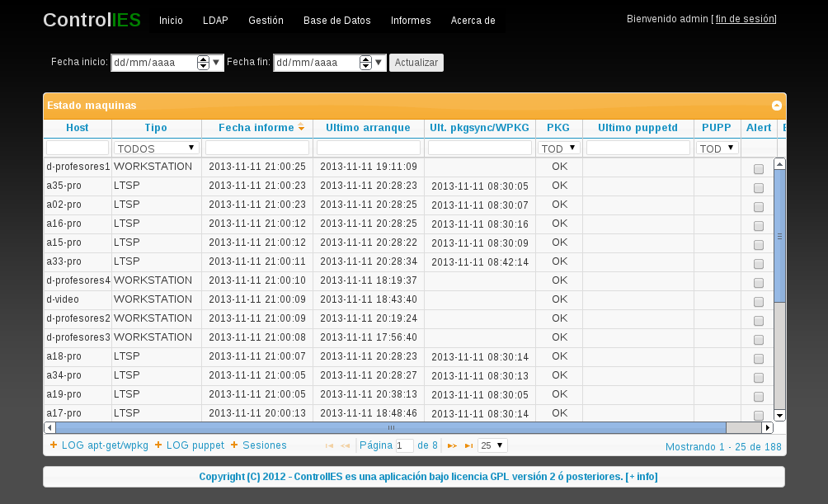Open the rows-per-page 25 dropdown
This screenshot has height=504, width=828.
(492, 445)
